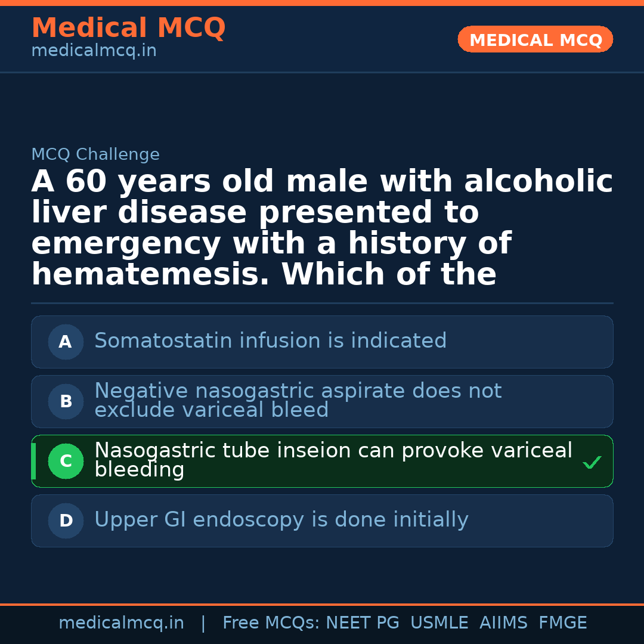Choose "Somatostatin infusion is indicated" answer text
The height and width of the screenshot is (644, 644).
(270, 341)
